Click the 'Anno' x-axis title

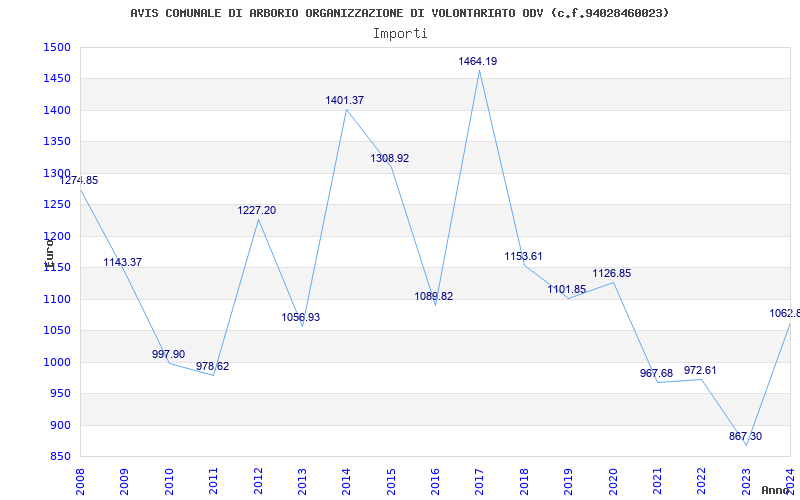click(777, 490)
